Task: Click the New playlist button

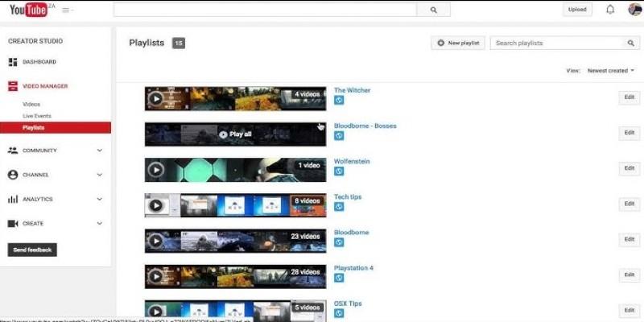Action: click(x=458, y=43)
